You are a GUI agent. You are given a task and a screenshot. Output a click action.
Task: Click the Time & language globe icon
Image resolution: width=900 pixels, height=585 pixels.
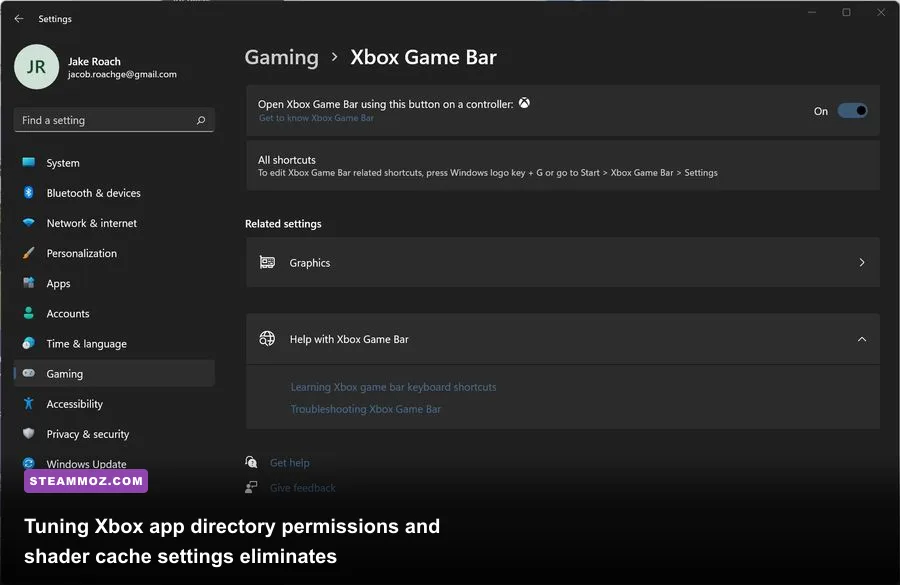coord(28,343)
